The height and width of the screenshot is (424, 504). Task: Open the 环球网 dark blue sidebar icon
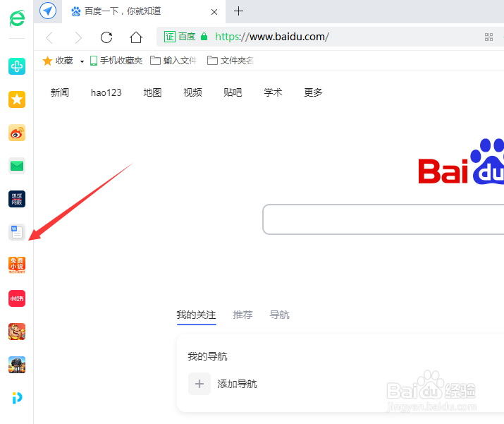[x=17, y=199]
